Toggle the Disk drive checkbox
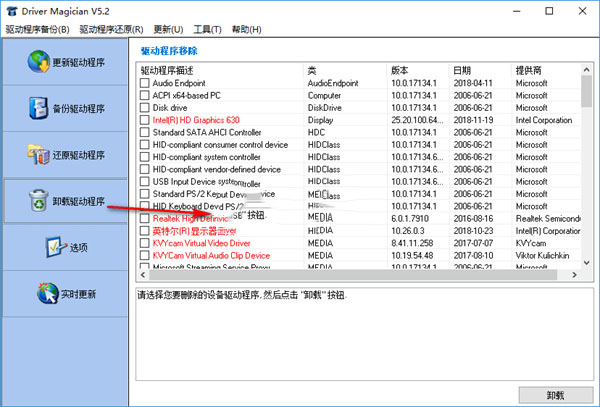 [x=145, y=109]
